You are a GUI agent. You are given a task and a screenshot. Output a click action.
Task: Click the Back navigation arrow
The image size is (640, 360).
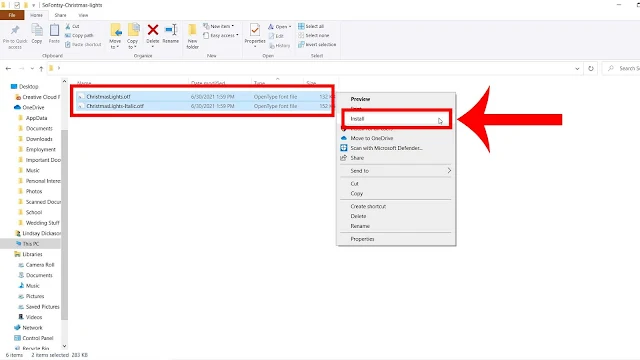(9, 69)
